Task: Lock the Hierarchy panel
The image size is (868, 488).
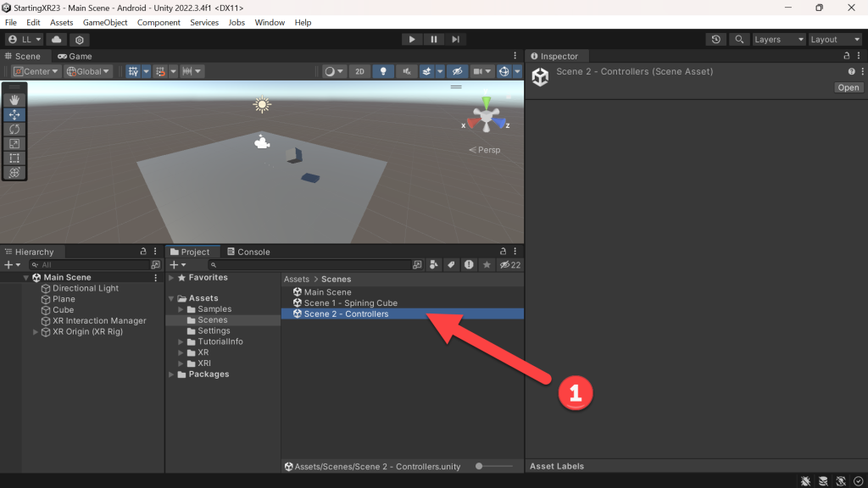Action: pyautogui.click(x=142, y=251)
